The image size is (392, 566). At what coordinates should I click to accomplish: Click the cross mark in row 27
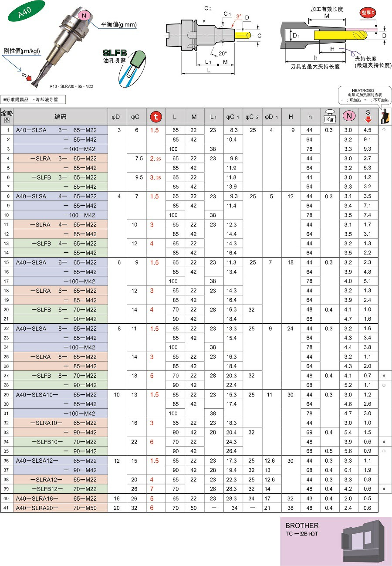coord(384,376)
